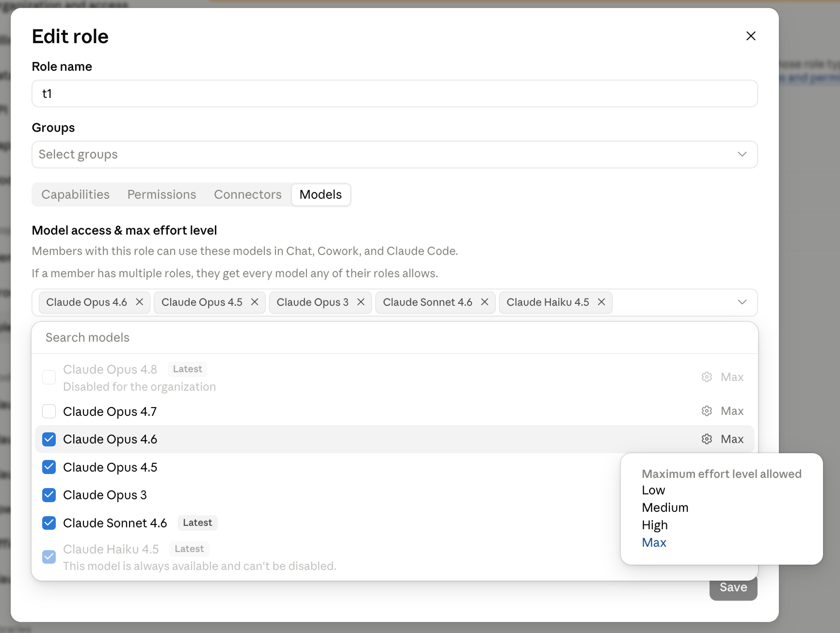The height and width of the screenshot is (633, 840).
Task: Click 'Disabled for the organization' note
Action: point(139,387)
